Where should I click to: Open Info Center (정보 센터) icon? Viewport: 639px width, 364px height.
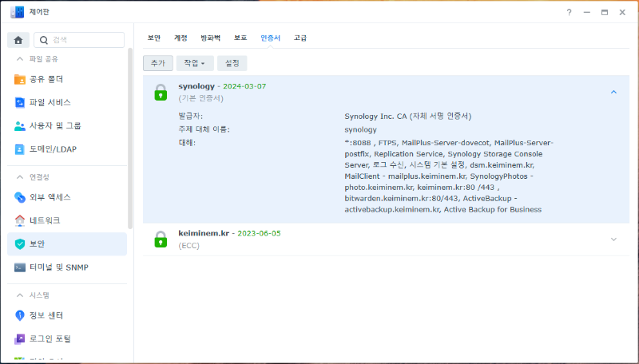(x=20, y=315)
